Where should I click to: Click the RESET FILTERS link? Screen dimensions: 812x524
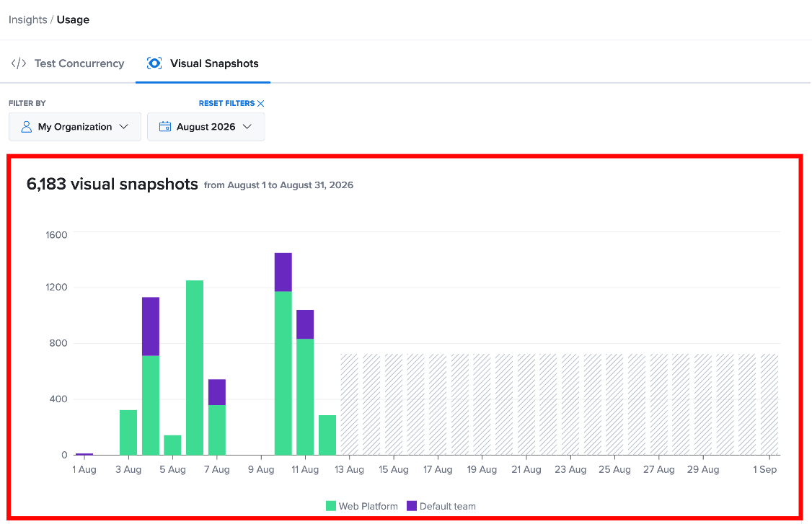click(227, 104)
